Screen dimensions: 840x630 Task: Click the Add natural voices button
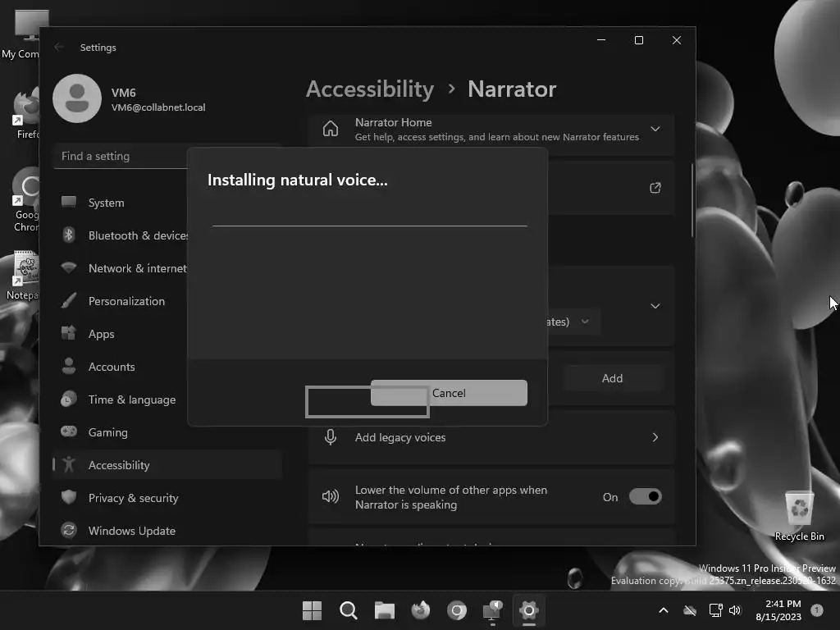[612, 378]
